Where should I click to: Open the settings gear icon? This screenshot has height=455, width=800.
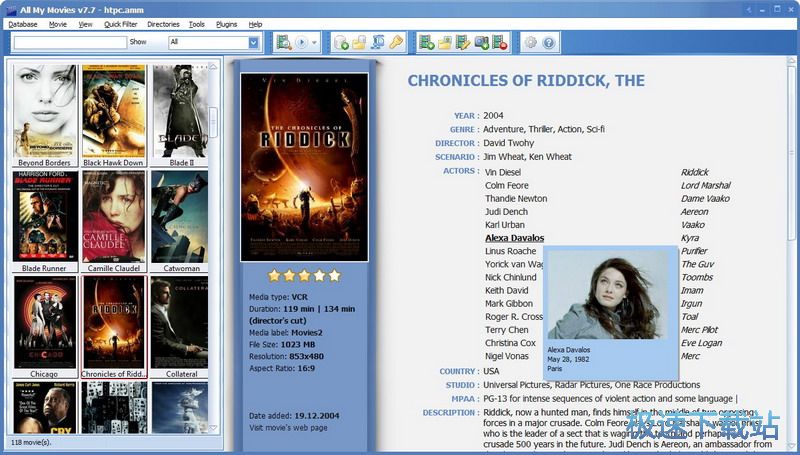click(x=531, y=42)
